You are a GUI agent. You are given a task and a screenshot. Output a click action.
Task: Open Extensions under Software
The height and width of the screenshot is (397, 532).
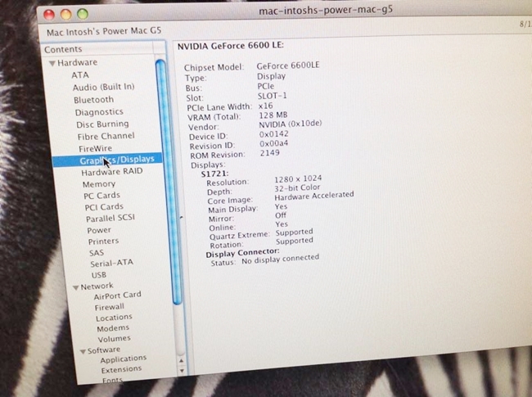point(121,370)
